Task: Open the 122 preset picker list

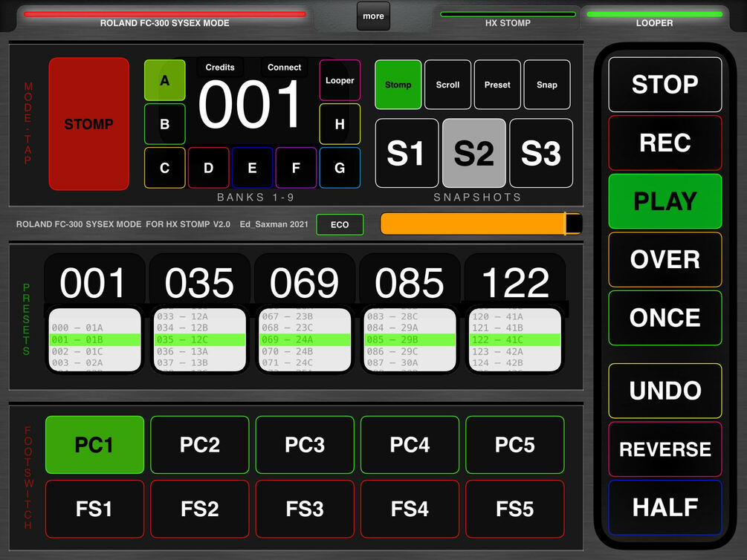Action: 515,339
